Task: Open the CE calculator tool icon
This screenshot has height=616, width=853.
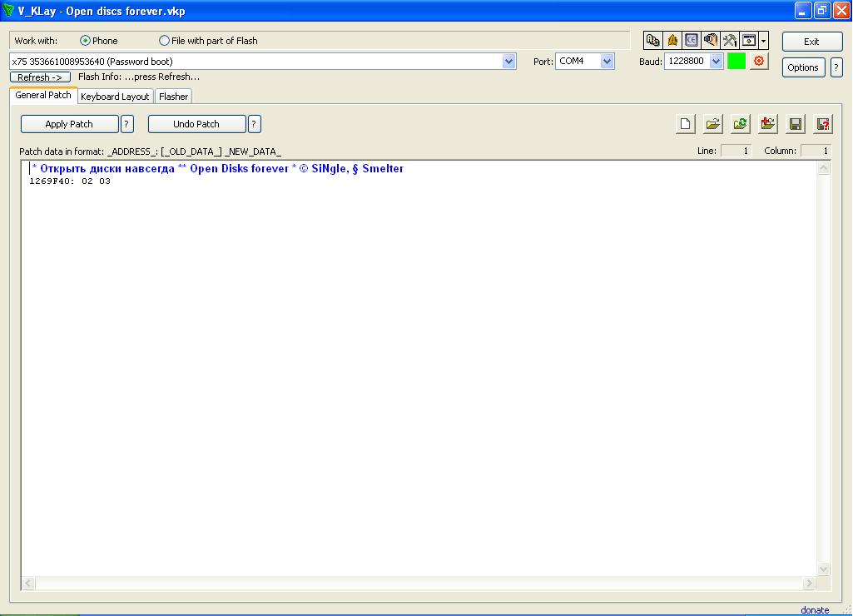Action: coord(692,40)
